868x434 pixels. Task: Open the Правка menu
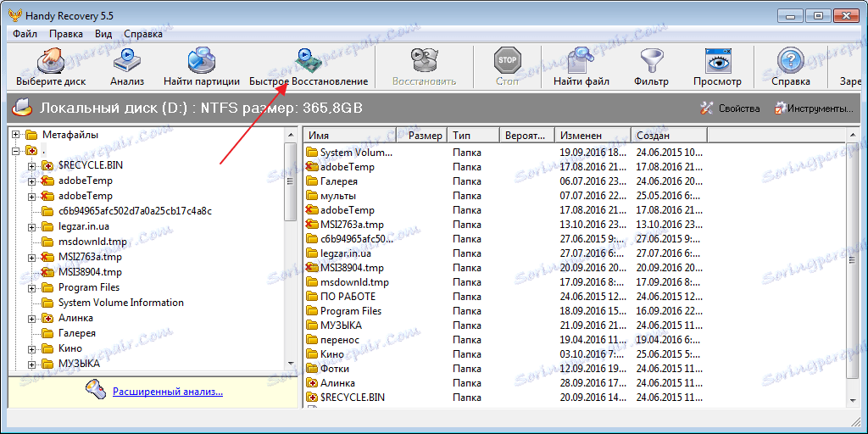coord(66,34)
